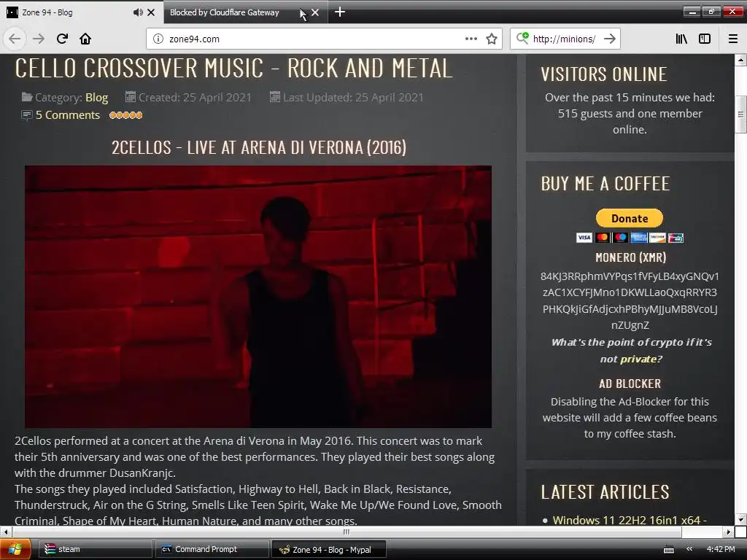This screenshot has width=747, height=560.
Task: Go forward to the next page
Action: click(x=39, y=39)
